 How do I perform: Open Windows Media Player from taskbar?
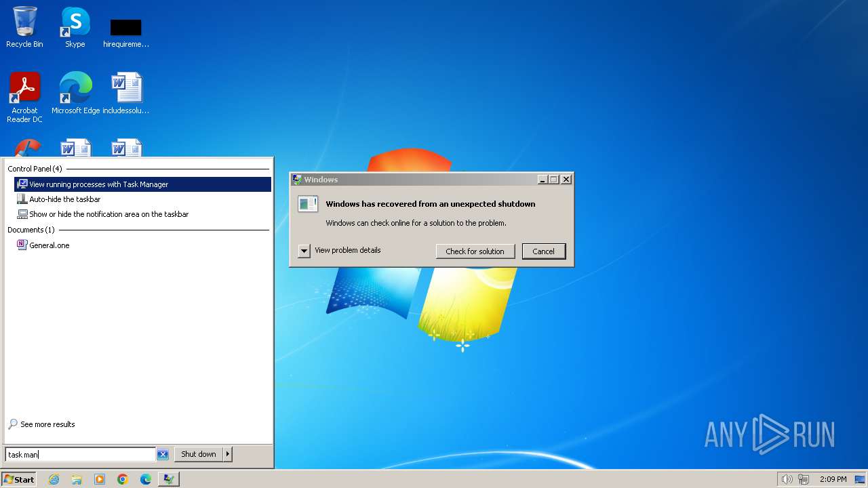(100, 479)
